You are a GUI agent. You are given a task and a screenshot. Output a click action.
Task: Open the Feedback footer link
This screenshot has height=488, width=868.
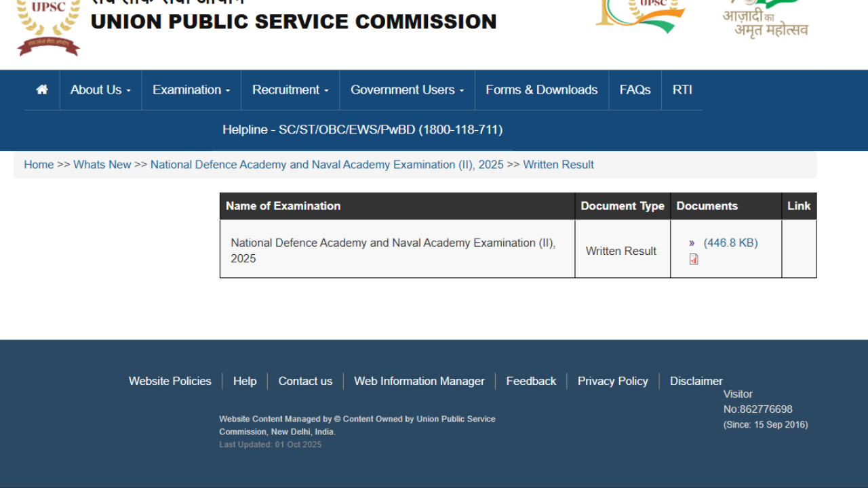pos(531,381)
